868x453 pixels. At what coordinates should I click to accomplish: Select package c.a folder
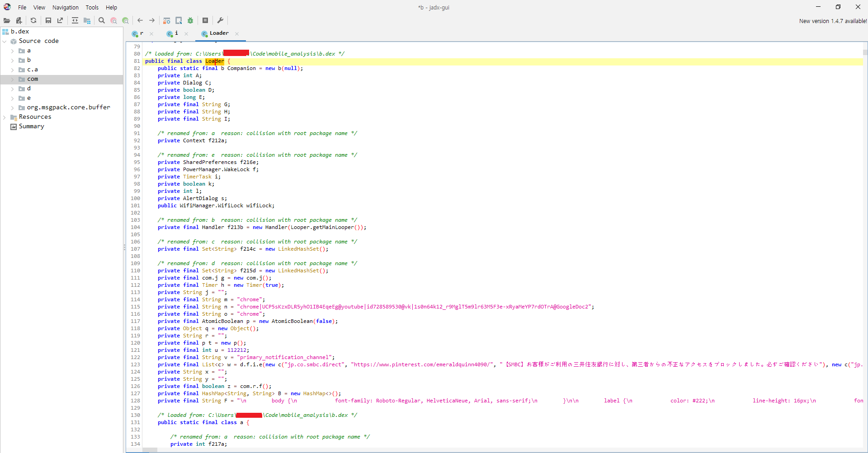[33, 70]
